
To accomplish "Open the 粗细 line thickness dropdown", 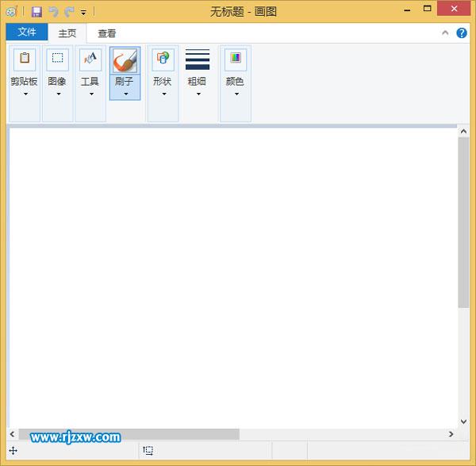I will coord(197,71).
